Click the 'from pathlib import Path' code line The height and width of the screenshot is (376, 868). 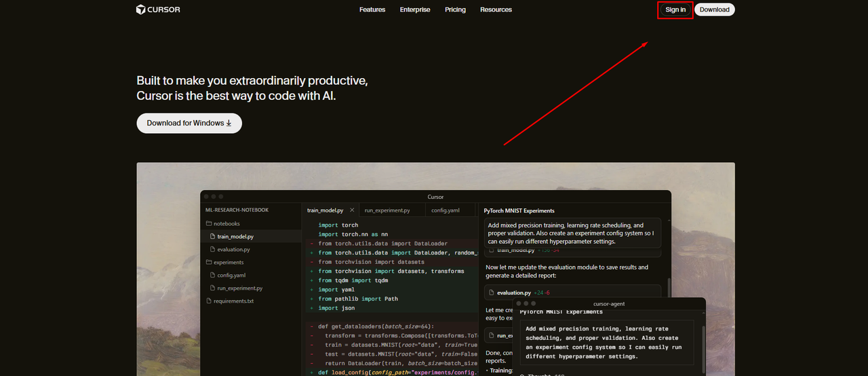point(358,299)
